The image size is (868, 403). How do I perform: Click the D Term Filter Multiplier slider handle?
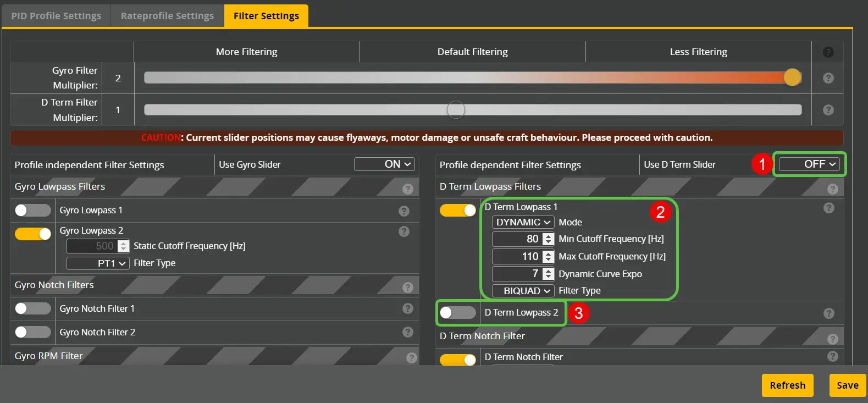click(456, 109)
